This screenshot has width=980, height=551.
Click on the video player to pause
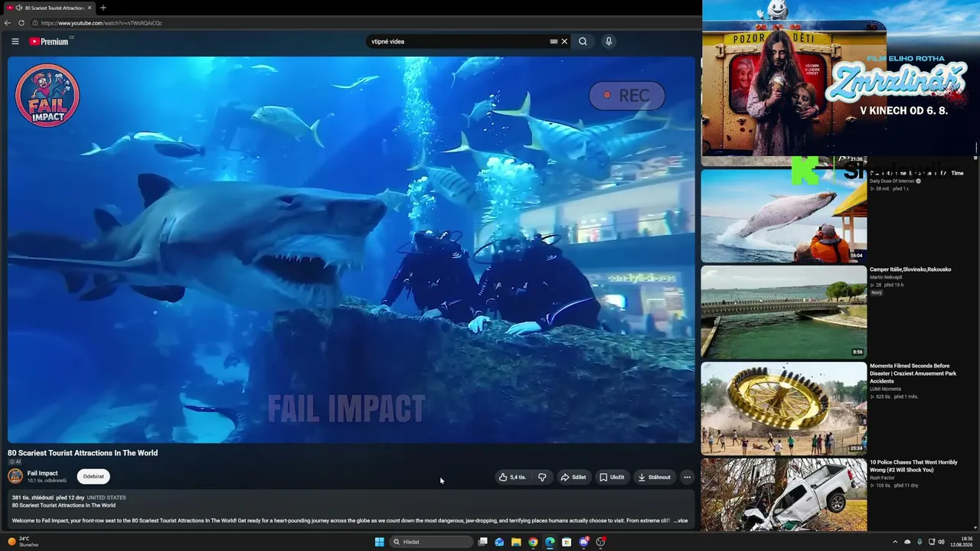point(351,249)
